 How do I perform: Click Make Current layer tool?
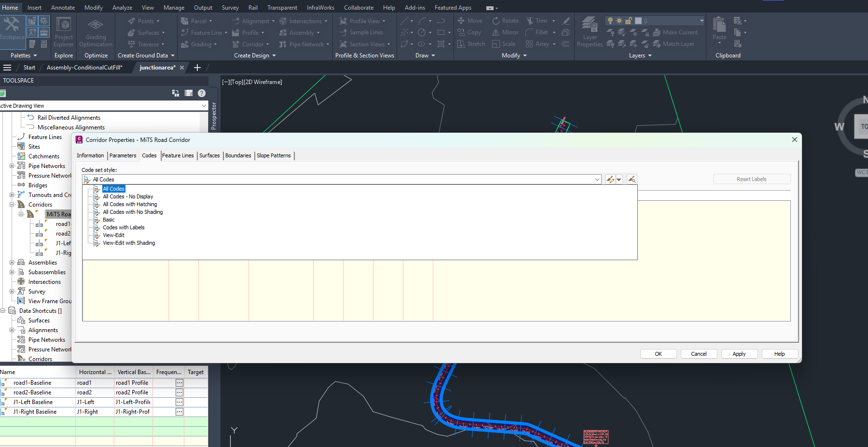coord(675,32)
